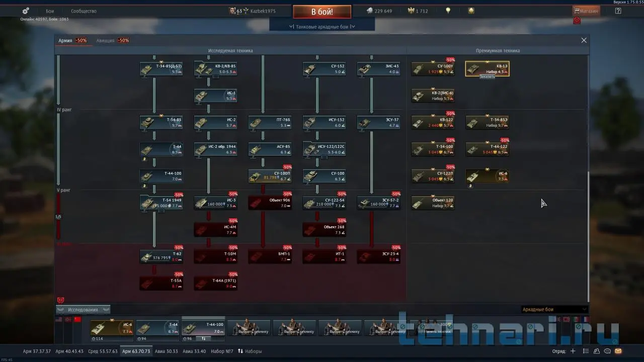Select the locked Т-10М tank
Image resolution: width=644 pixels, height=362 pixels.
215,256
